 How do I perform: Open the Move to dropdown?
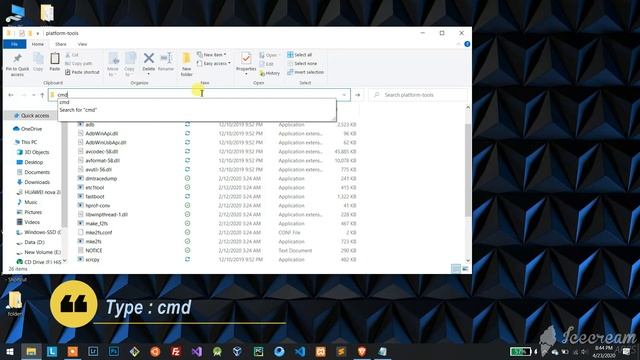point(113,64)
